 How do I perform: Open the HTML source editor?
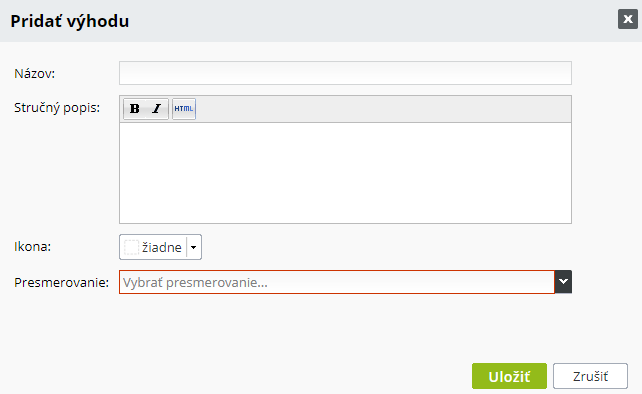pyautogui.click(x=184, y=109)
